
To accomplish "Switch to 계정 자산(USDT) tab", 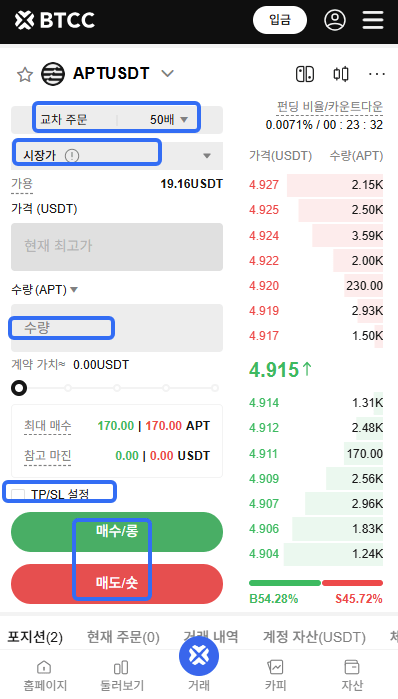I will point(314,637).
